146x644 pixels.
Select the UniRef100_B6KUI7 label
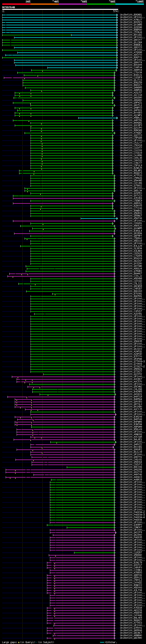pos(131,85)
